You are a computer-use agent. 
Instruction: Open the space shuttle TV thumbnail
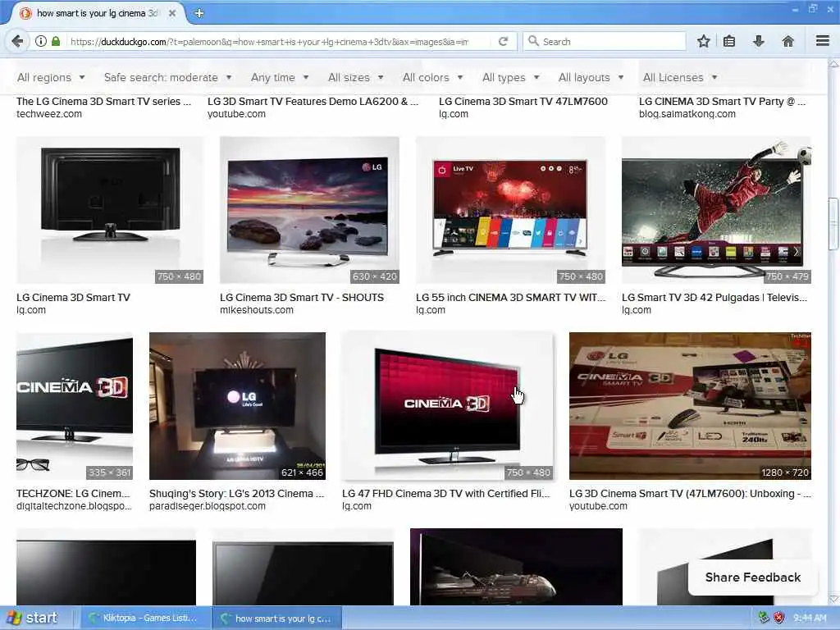click(x=516, y=567)
